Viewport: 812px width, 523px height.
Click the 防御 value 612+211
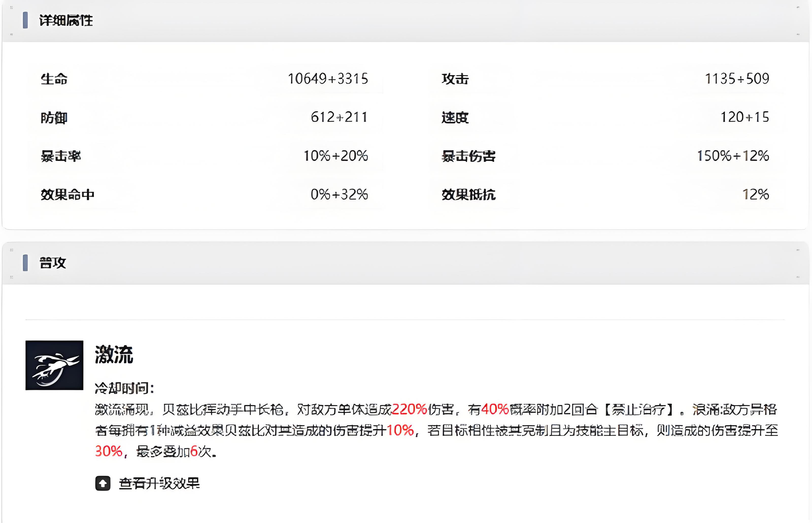point(339,117)
